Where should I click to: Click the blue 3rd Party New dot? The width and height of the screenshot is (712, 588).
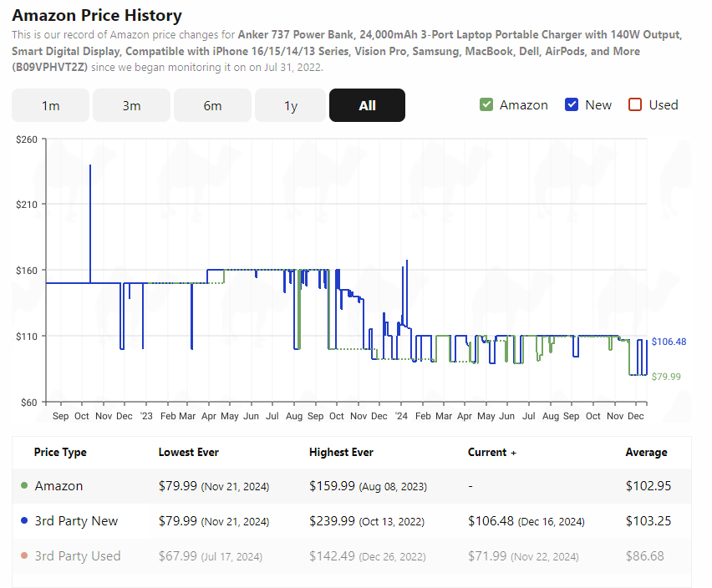click(24, 520)
